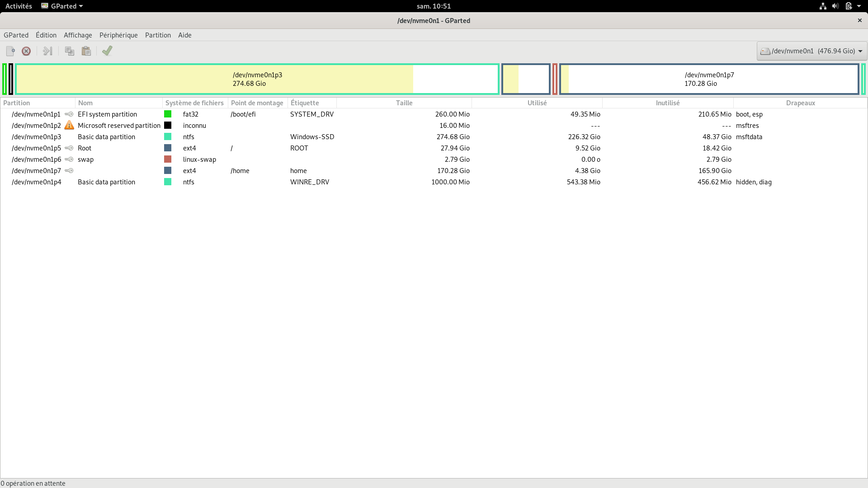The height and width of the screenshot is (488, 868).
Task: Click the Paste partition toolbar icon
Action: (86, 51)
